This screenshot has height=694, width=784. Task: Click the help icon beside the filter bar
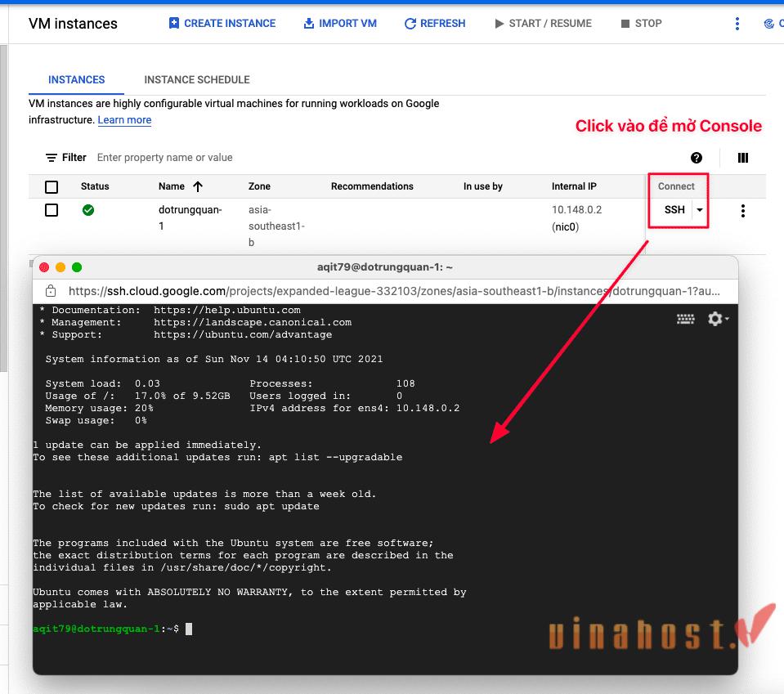pyautogui.click(x=695, y=158)
